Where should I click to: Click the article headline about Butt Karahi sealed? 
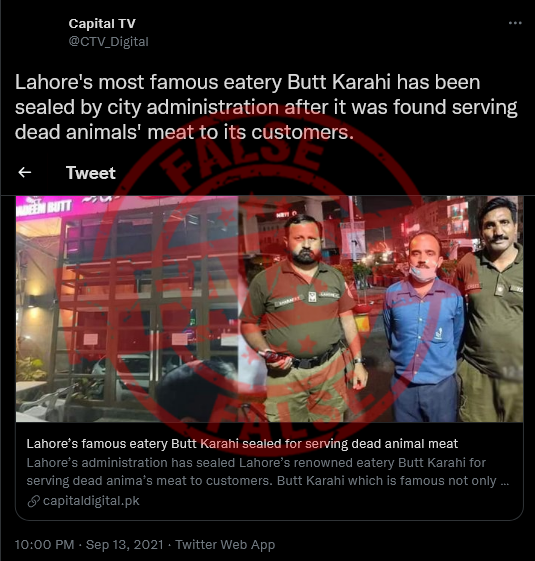242,444
